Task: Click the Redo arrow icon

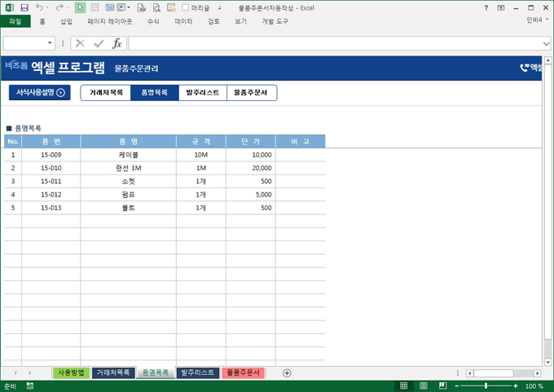Action: point(59,7)
